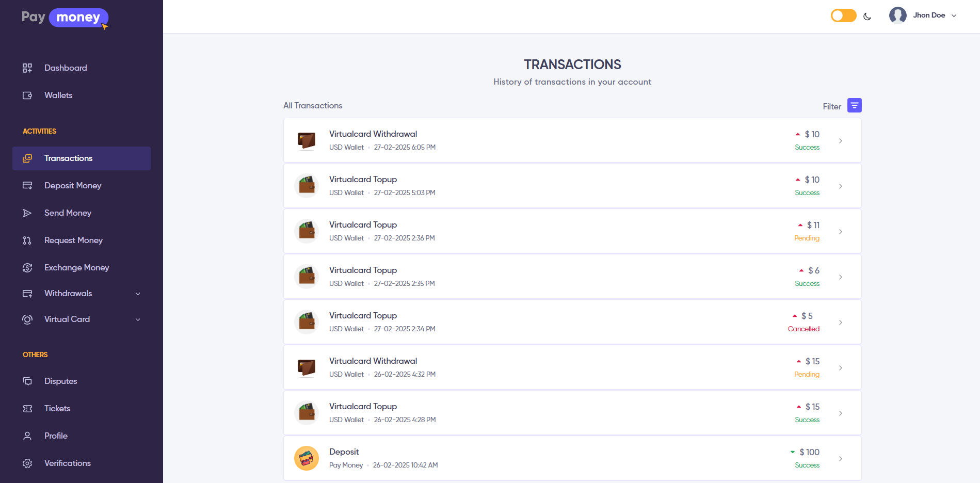Open Deposit Money from sidebar
The image size is (980, 483).
[73, 186]
